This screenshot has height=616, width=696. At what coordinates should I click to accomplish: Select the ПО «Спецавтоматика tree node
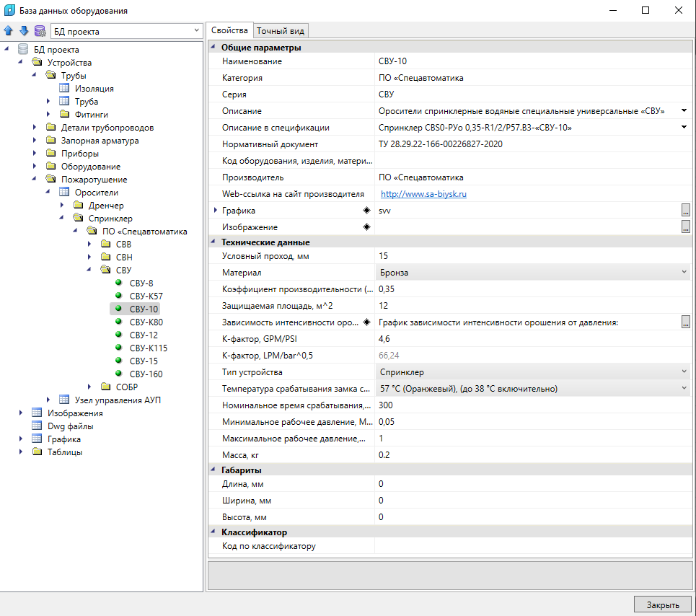tap(144, 232)
